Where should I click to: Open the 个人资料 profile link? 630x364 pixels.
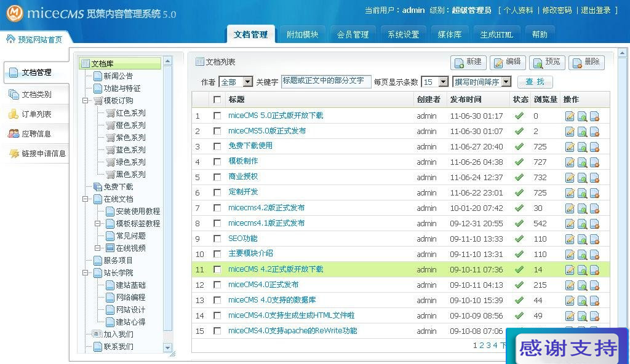pos(518,10)
